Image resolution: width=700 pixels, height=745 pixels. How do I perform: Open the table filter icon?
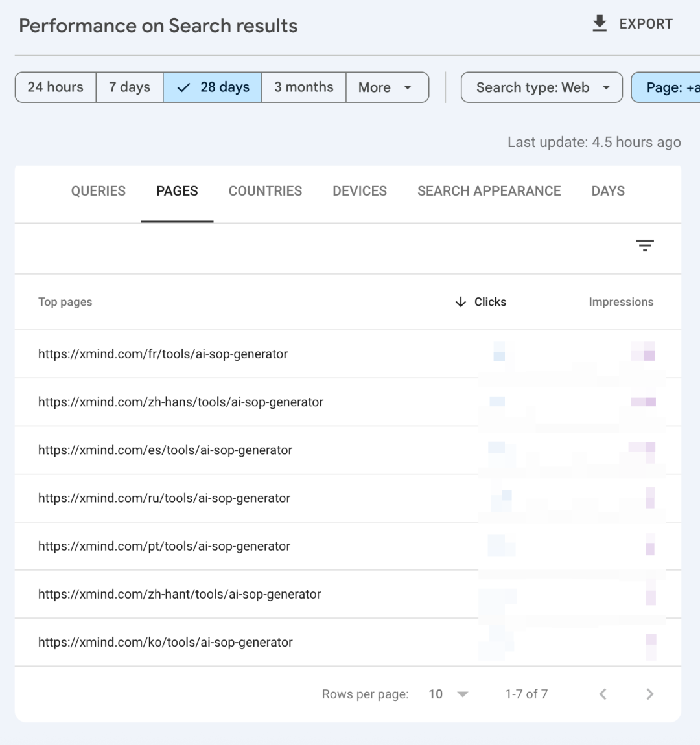coord(645,245)
